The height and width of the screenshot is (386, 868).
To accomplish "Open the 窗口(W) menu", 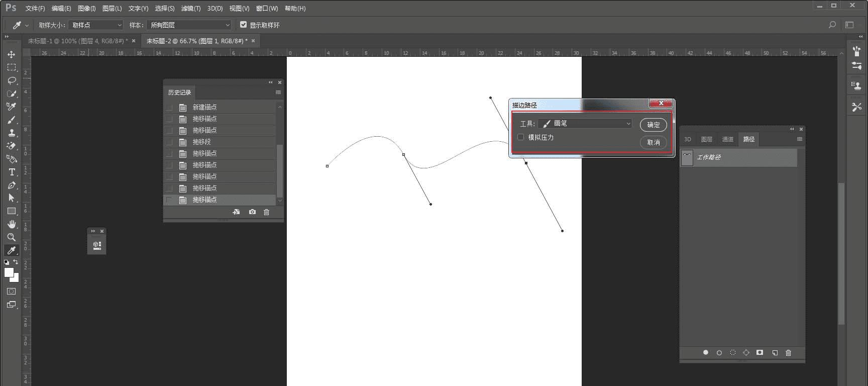I will click(x=267, y=9).
